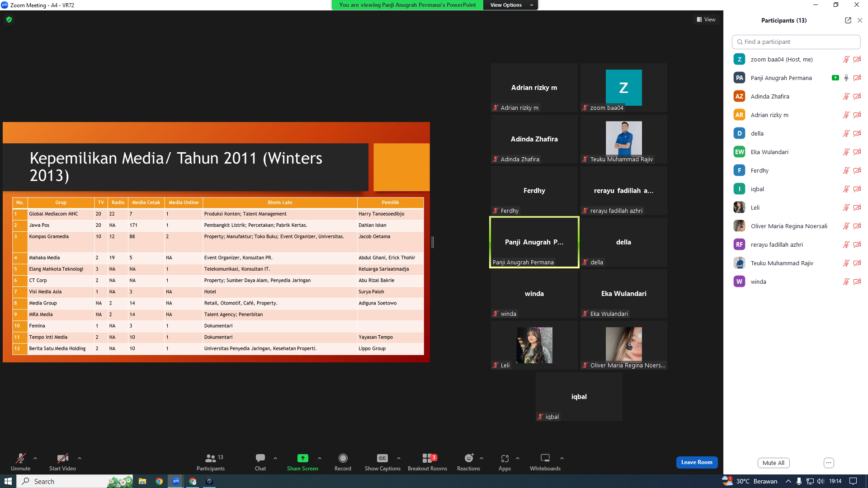This screenshot has height=488, width=868.
Task: Click the green Share Screen icon
Action: click(x=302, y=458)
